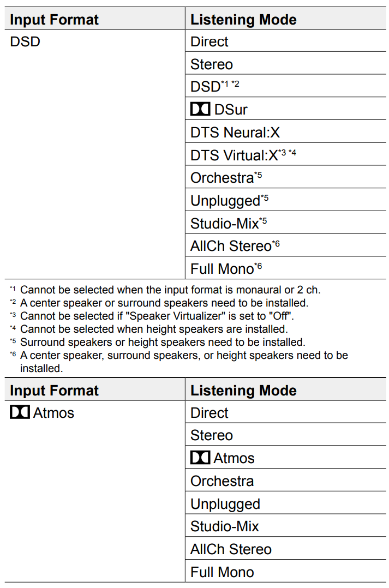Click Direct in the Atmos table
Screen dimensions: 389x588
(209, 413)
